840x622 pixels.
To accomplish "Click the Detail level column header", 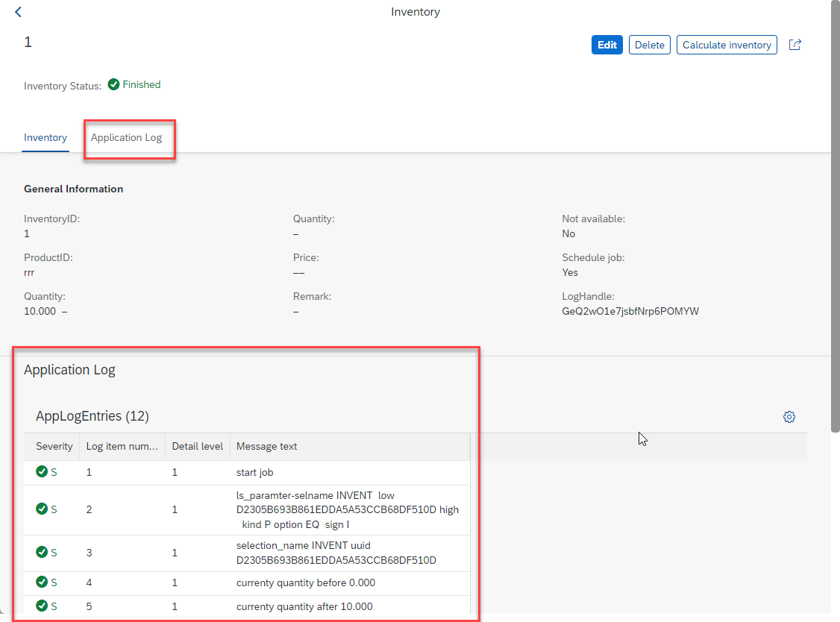I will click(197, 446).
